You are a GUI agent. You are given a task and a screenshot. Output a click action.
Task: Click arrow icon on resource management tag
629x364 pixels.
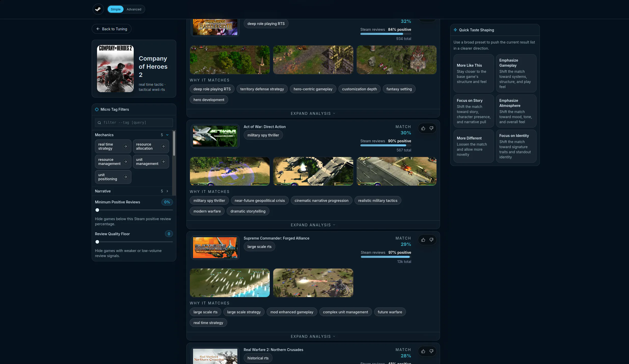pos(125,162)
